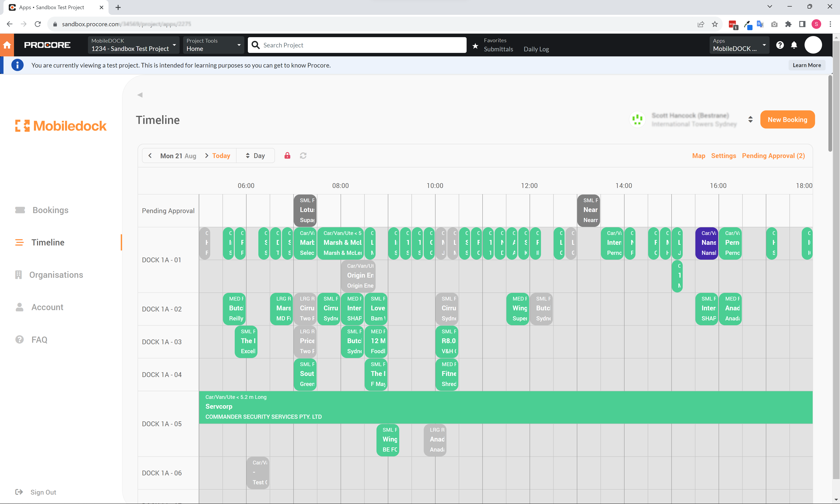
Task: Expand the Project Tools Home dropdown
Action: point(213,45)
